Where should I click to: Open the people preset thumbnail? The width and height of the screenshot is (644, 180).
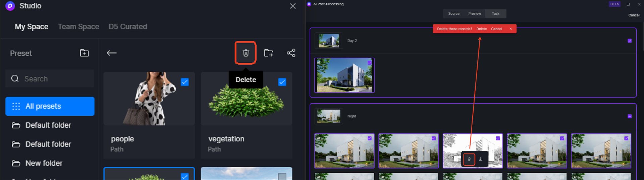(149, 99)
